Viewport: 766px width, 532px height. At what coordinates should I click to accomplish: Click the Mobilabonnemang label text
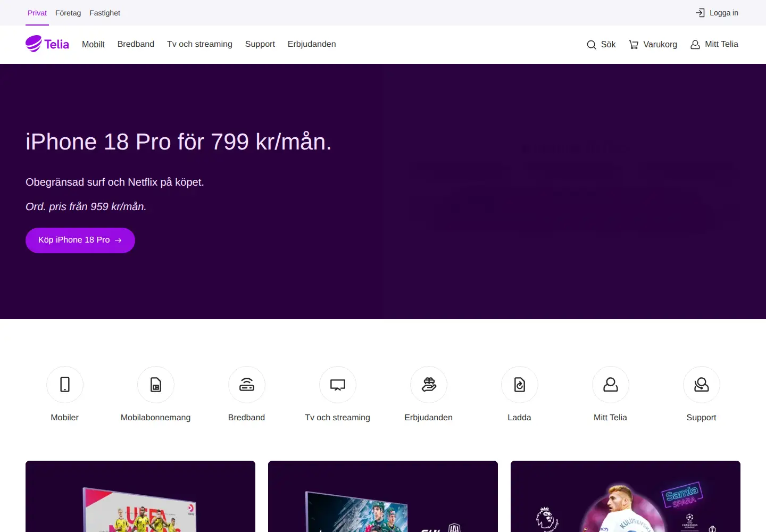156,418
